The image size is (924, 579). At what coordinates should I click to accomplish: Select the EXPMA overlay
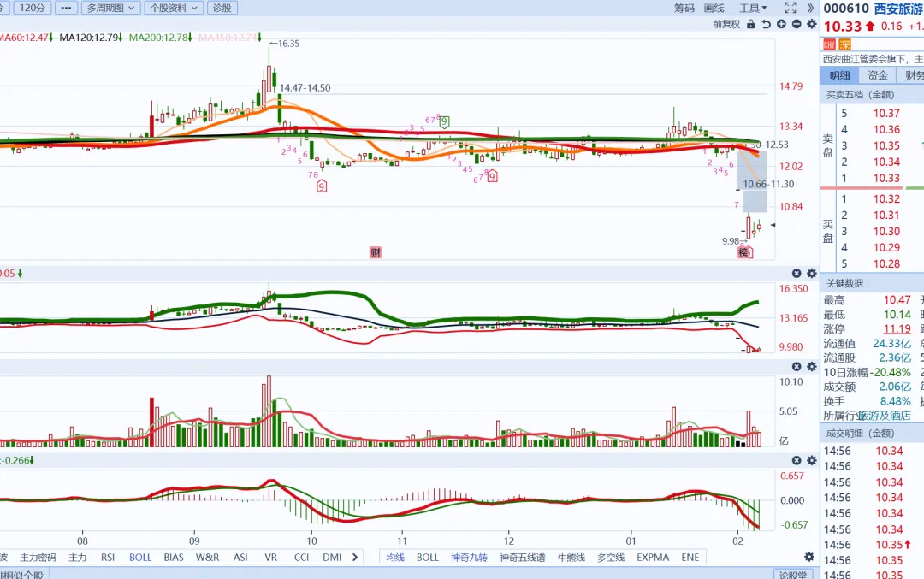click(x=653, y=558)
